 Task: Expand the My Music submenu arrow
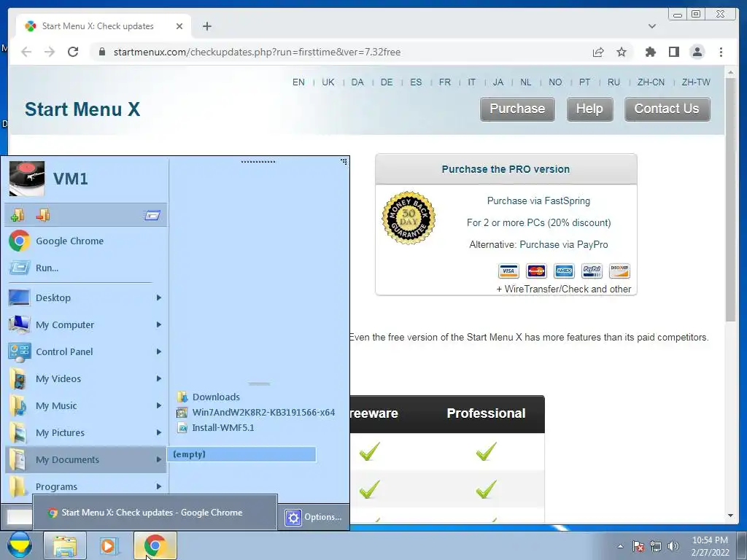158,405
